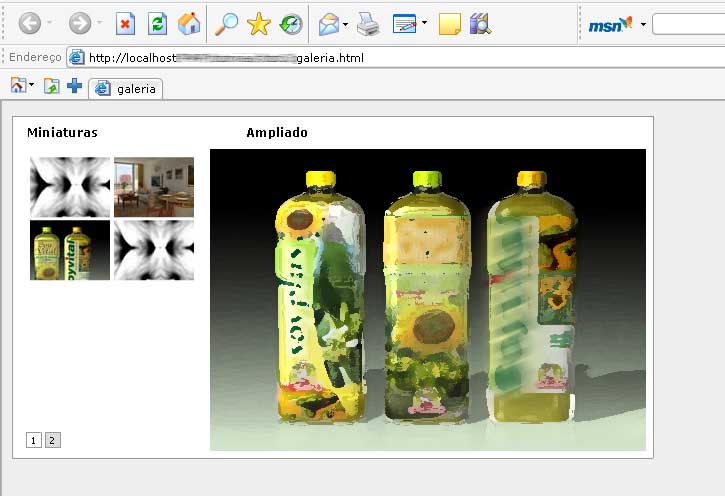
Task: Go to gallery page 2
Action: tap(53, 440)
